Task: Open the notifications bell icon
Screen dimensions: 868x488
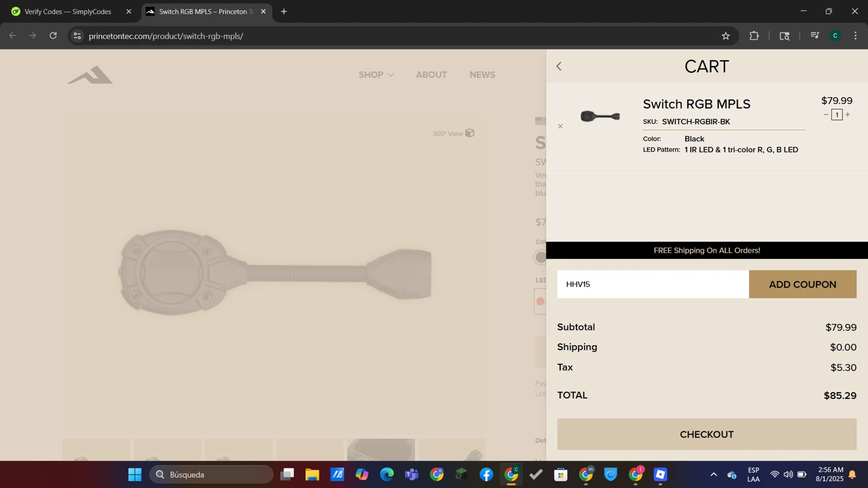Action: [852, 475]
